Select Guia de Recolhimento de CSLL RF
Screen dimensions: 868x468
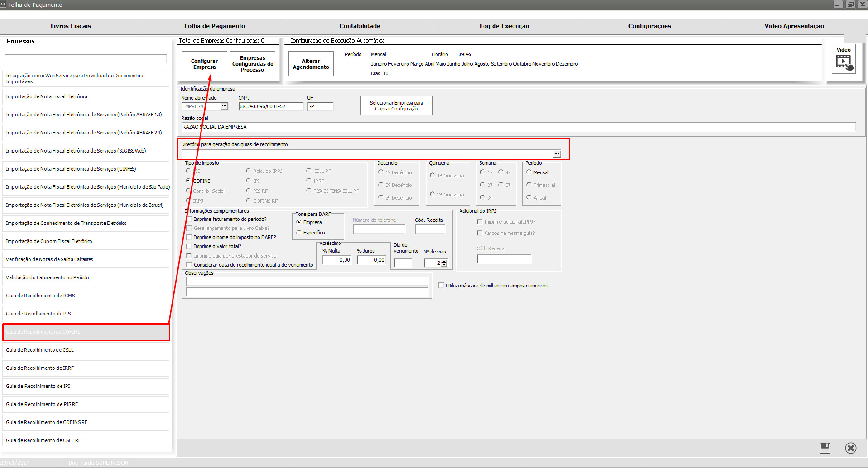pos(86,440)
